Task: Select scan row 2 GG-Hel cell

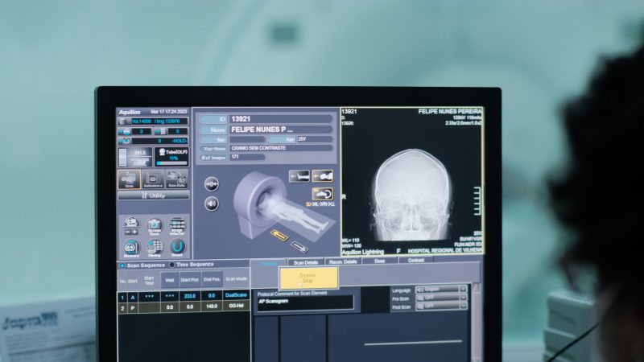Action: 236,306
